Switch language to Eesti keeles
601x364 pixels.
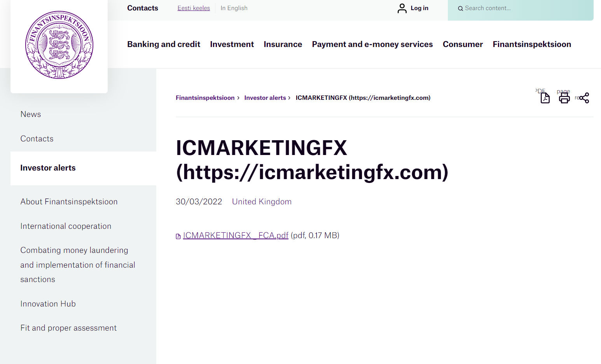click(x=194, y=8)
